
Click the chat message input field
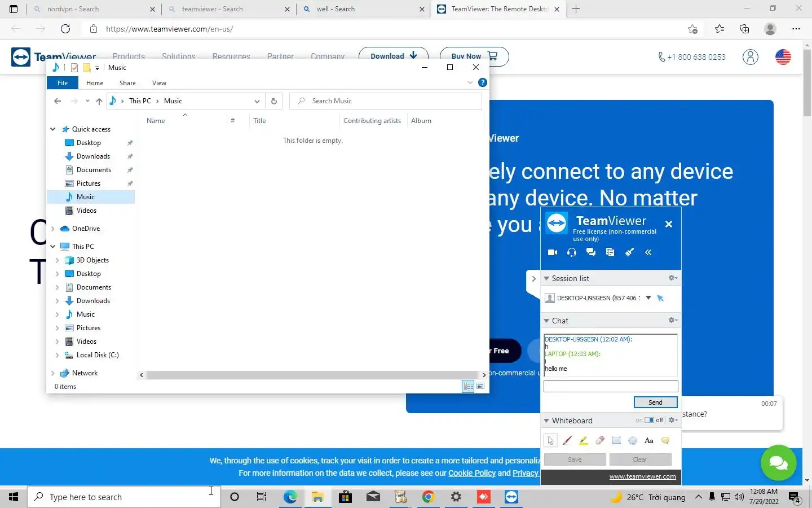click(611, 386)
